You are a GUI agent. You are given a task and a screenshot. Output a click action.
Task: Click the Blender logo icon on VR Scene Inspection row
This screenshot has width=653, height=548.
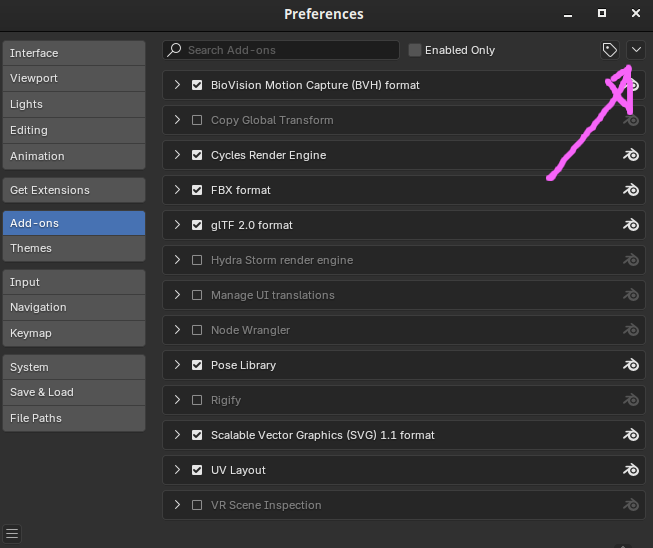(631, 505)
